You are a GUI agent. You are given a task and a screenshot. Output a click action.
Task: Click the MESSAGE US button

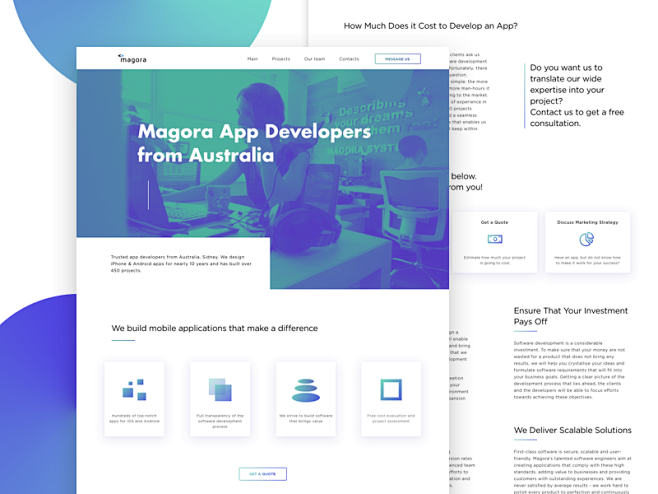(x=397, y=59)
